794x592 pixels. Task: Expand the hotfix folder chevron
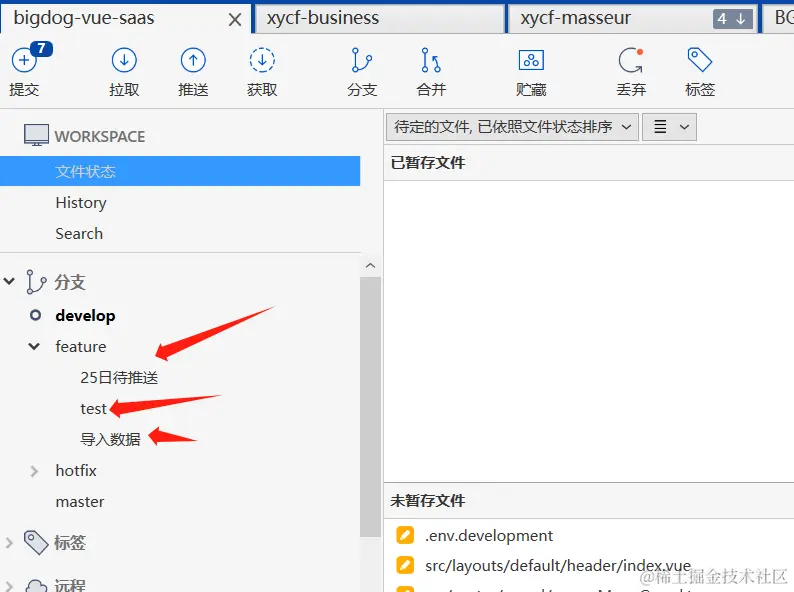click(x=34, y=471)
